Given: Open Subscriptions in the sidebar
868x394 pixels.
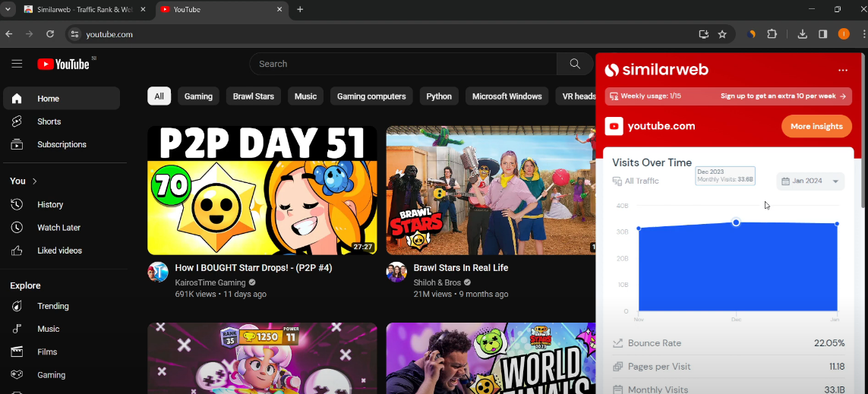Looking at the screenshot, I should (62, 144).
